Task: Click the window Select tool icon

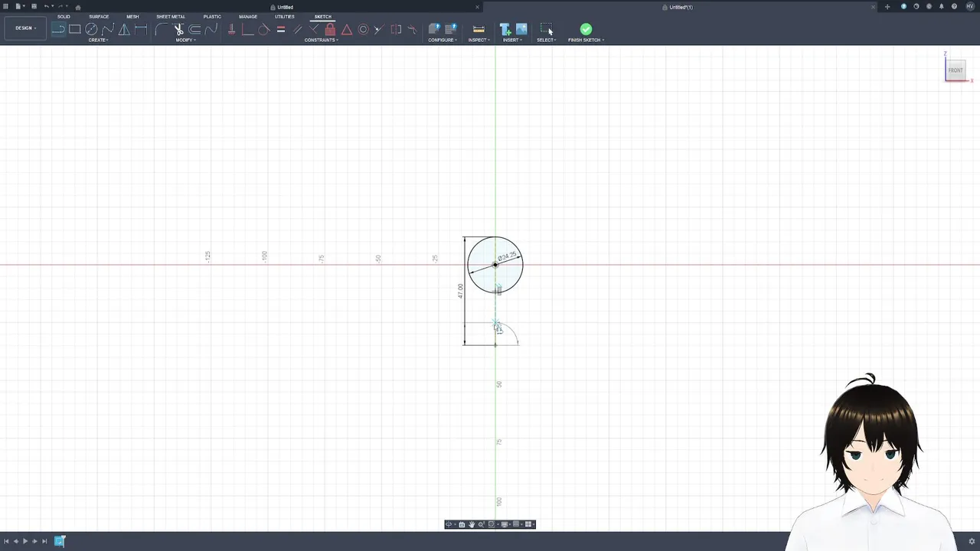Action: point(546,29)
